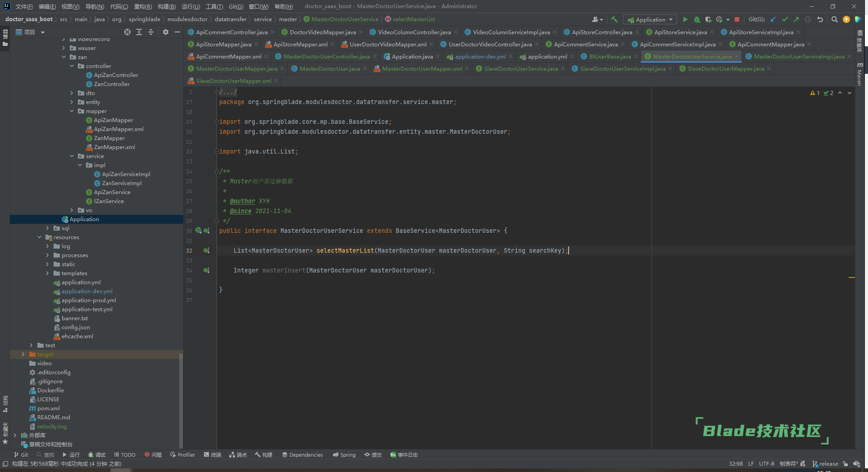
Task: Open Project panel settings gear
Action: tap(166, 32)
